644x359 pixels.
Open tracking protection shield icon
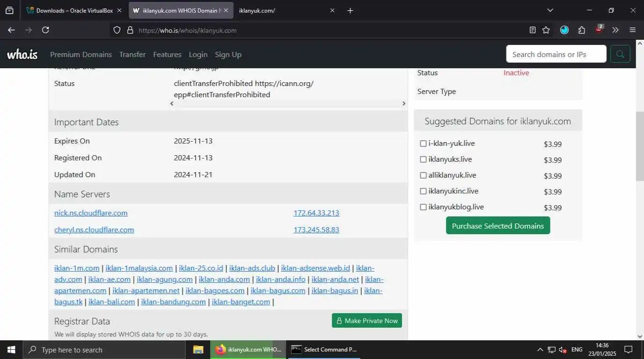[x=117, y=30]
